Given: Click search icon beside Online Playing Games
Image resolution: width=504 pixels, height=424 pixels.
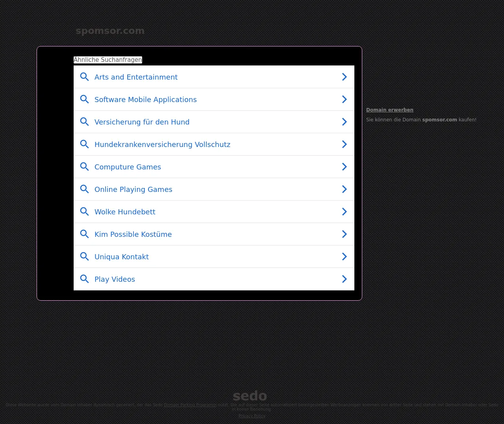Looking at the screenshot, I should tap(84, 189).
